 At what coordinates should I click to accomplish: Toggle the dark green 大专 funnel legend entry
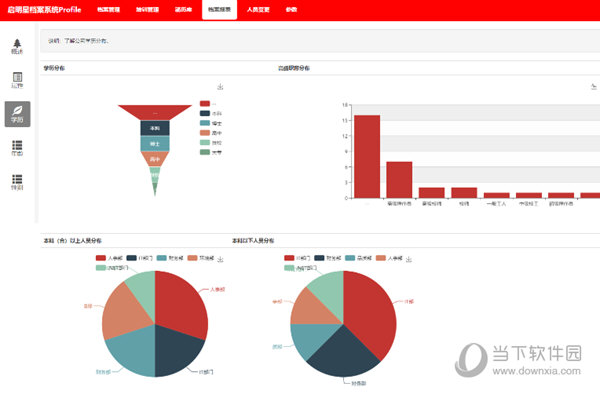(x=210, y=152)
